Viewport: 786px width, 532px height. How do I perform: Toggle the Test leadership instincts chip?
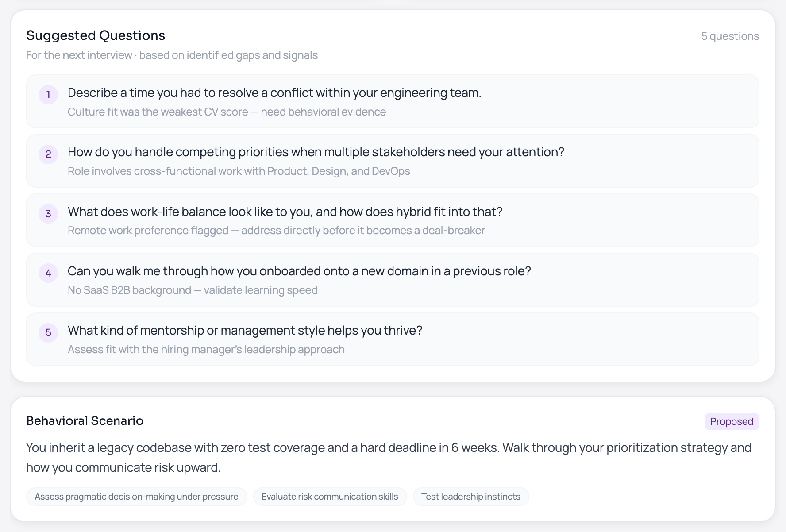coord(470,496)
